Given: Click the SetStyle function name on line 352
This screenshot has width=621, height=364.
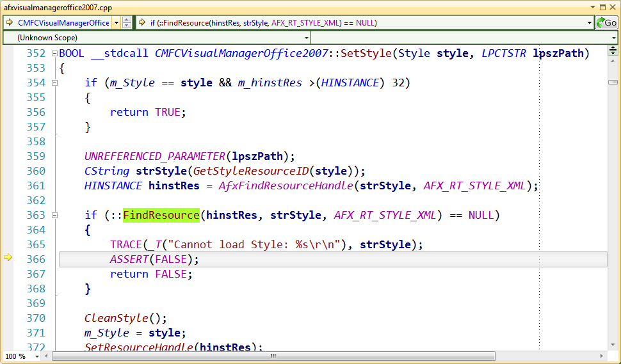Looking at the screenshot, I should [366, 53].
